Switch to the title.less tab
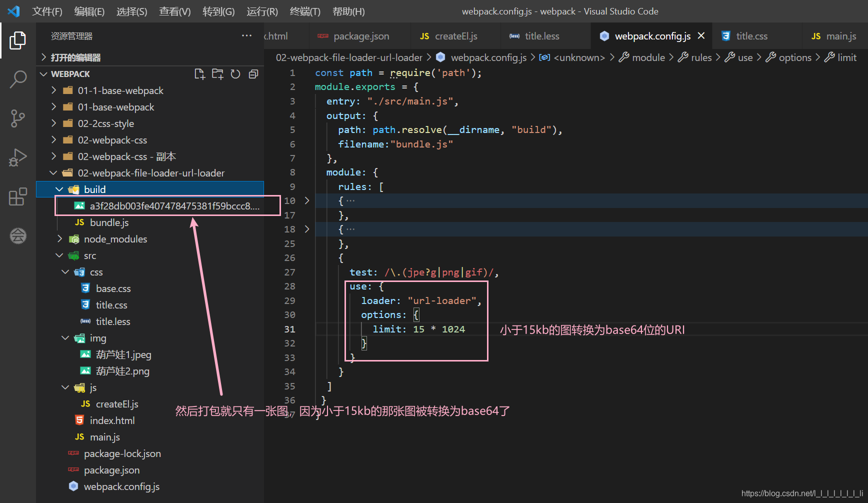Viewport: 868px width, 503px height. (x=542, y=35)
